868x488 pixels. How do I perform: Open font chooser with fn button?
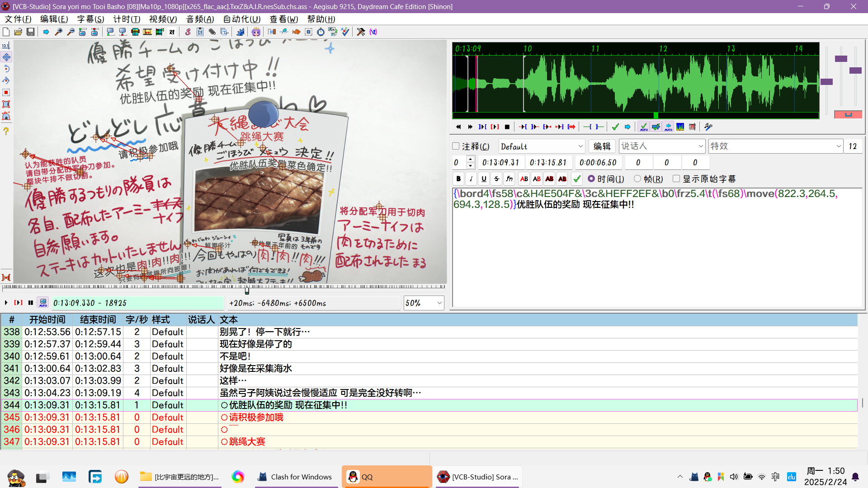point(509,179)
